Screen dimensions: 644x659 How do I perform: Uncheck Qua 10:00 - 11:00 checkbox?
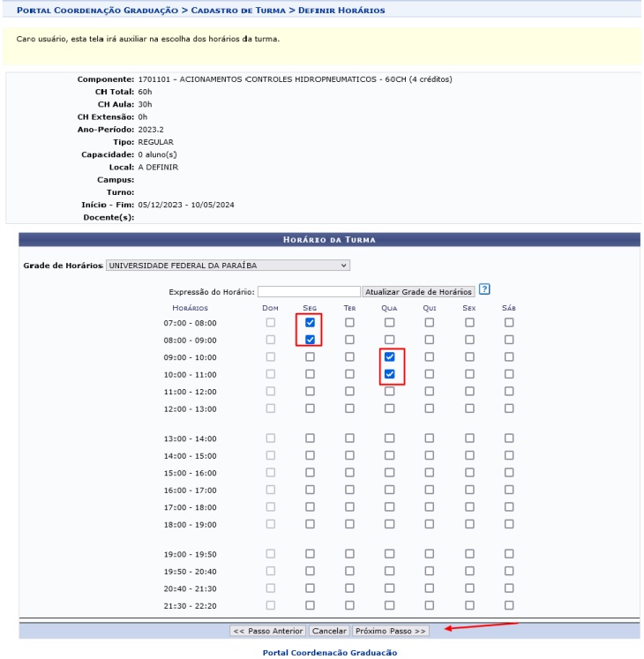[x=390, y=374]
